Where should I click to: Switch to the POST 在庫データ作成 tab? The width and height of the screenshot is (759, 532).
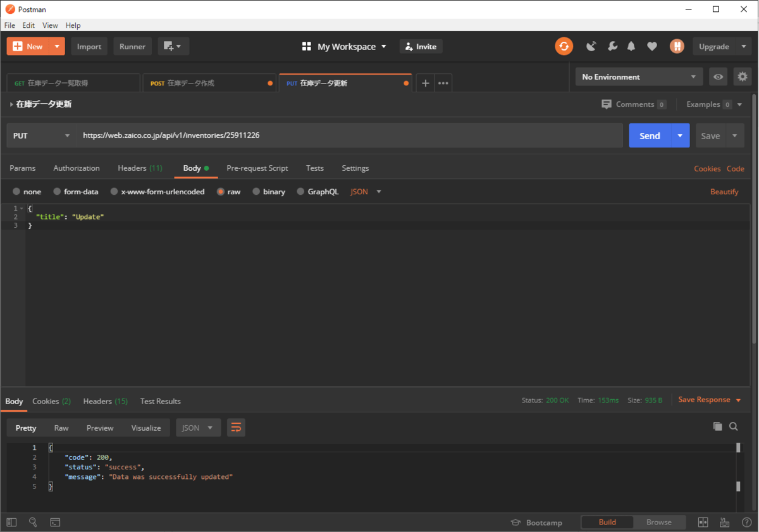[209, 83]
